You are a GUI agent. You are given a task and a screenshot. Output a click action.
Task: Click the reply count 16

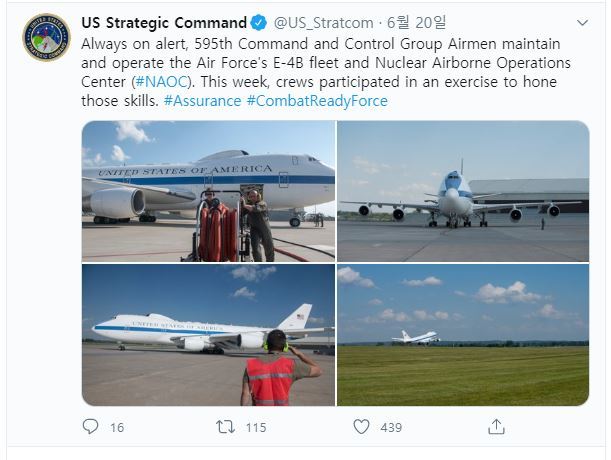[x=117, y=427]
